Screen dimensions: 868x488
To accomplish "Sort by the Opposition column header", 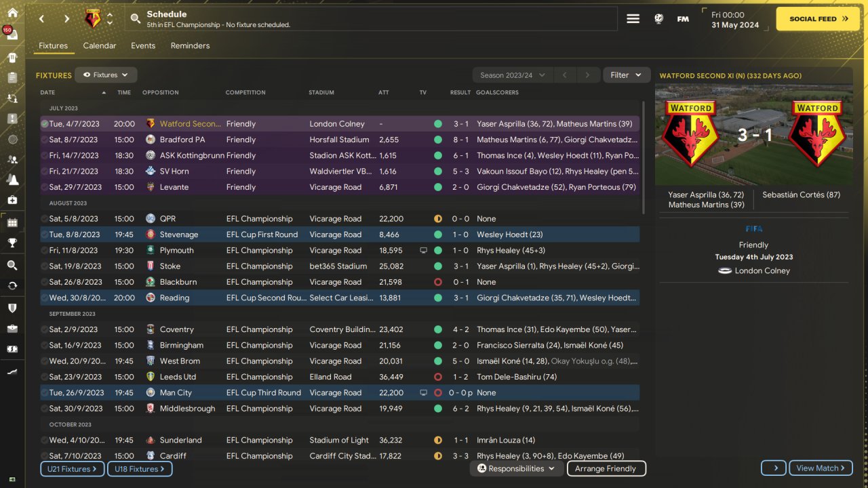I will coord(161,92).
